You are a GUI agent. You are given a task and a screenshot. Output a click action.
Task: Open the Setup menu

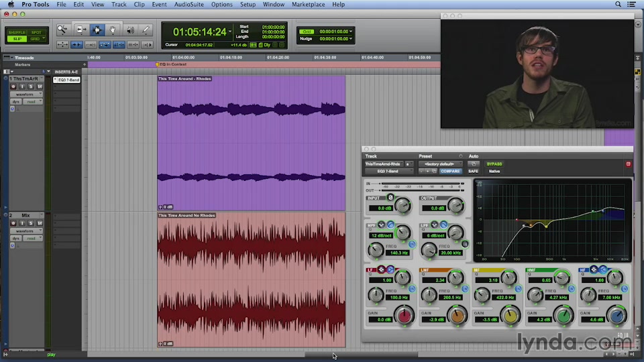pos(248,5)
